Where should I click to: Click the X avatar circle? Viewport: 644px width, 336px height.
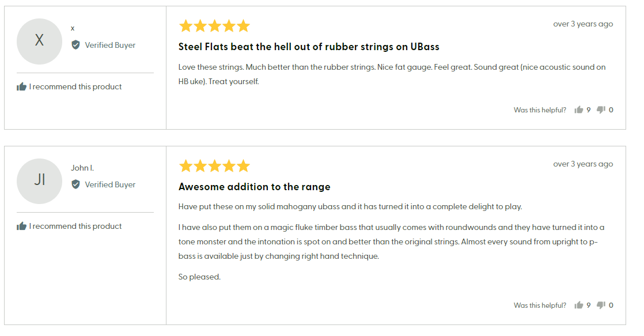tap(39, 41)
